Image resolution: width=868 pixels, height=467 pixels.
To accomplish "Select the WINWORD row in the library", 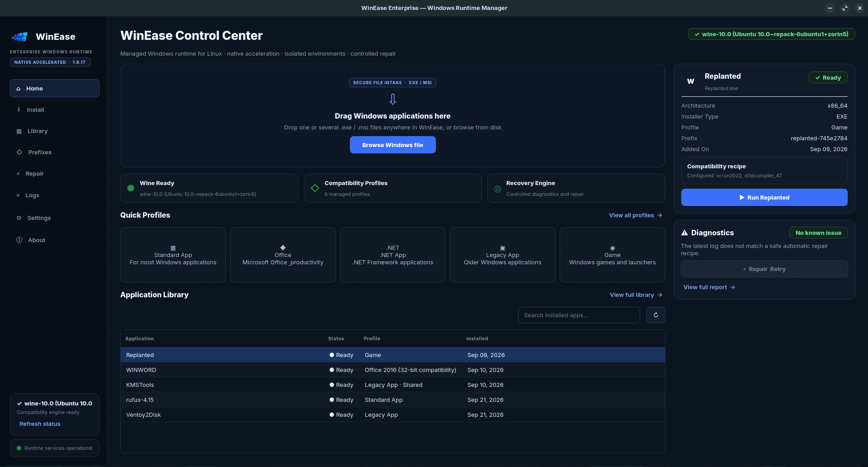I will (393, 370).
